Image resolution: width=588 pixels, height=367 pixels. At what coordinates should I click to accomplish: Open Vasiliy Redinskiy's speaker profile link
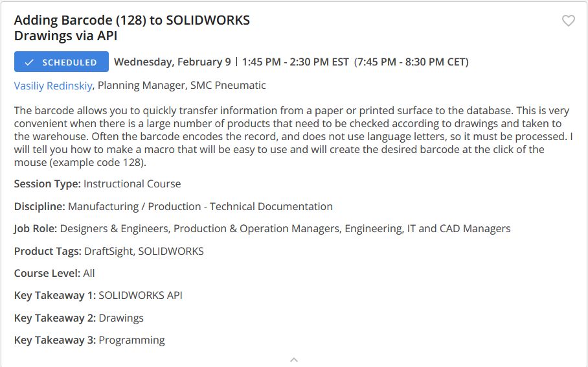coord(53,86)
